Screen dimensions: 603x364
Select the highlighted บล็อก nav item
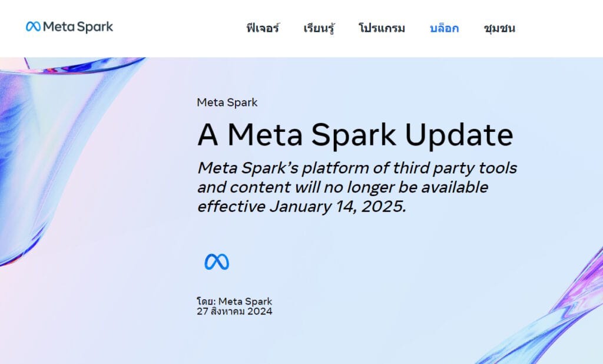tap(445, 28)
